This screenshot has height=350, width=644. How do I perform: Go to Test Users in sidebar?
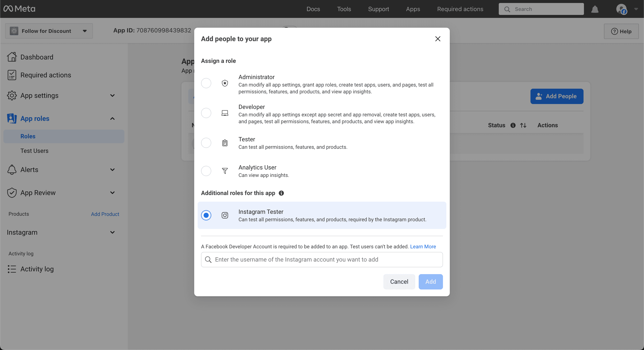click(x=34, y=151)
